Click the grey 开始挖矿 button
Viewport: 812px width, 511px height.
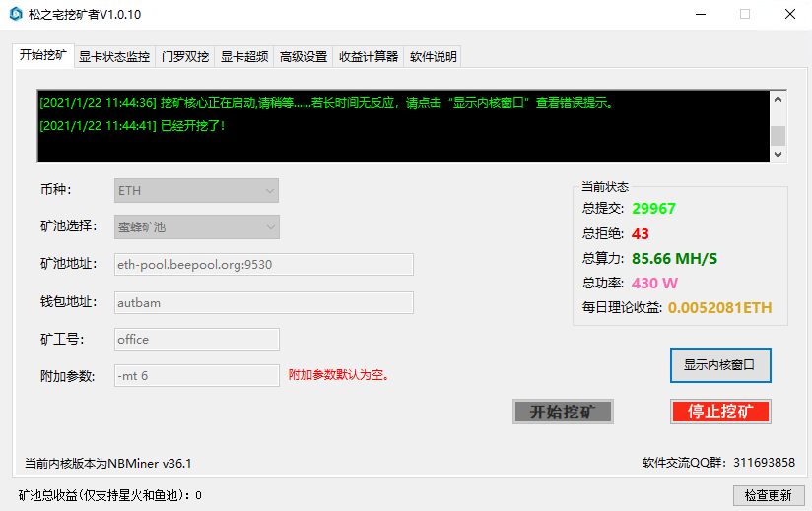point(563,412)
